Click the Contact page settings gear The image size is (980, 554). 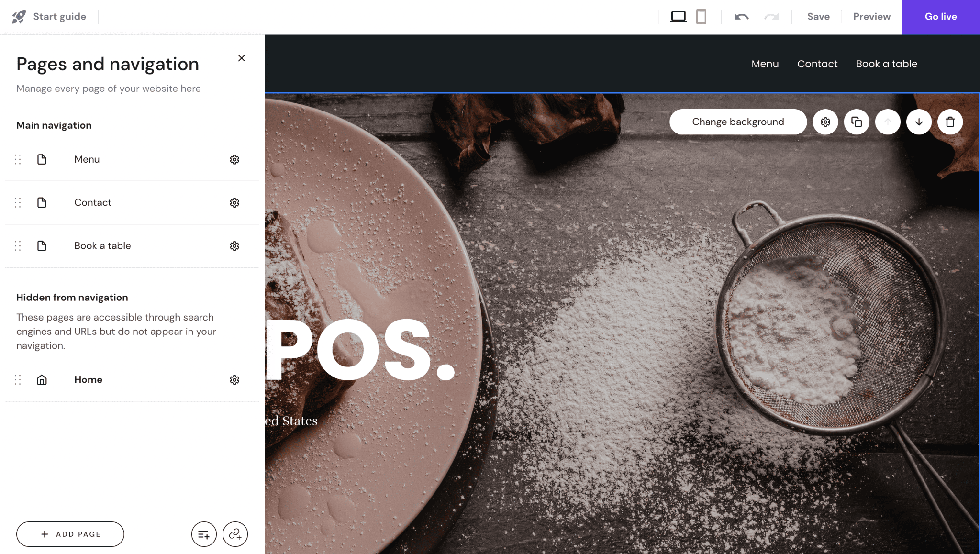coord(234,203)
